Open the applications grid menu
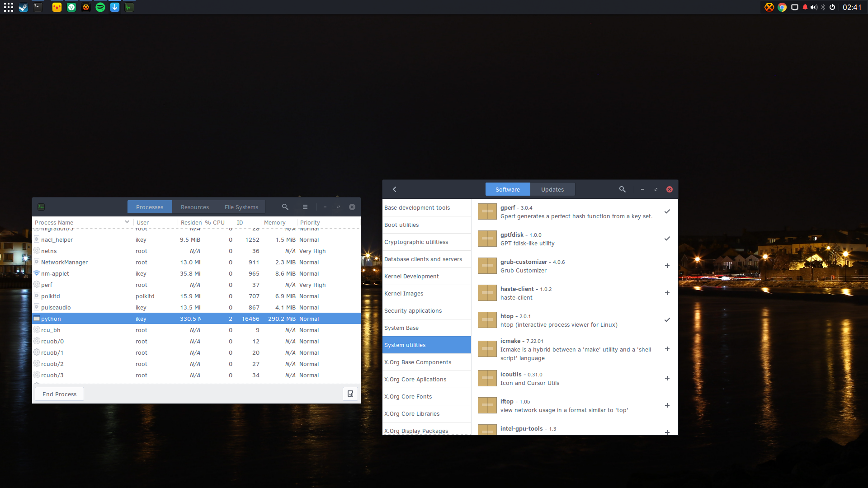The width and height of the screenshot is (868, 488). 9,7
